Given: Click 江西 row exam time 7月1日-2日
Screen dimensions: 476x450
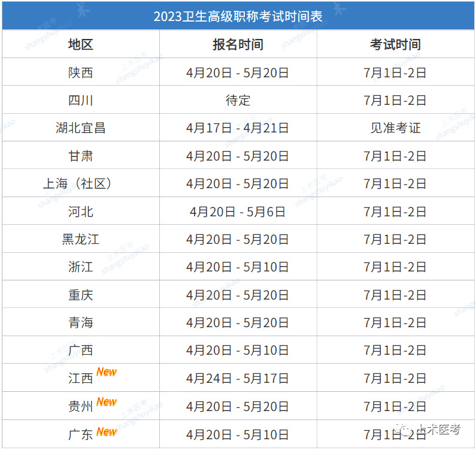Looking at the screenshot, I should click(395, 378).
